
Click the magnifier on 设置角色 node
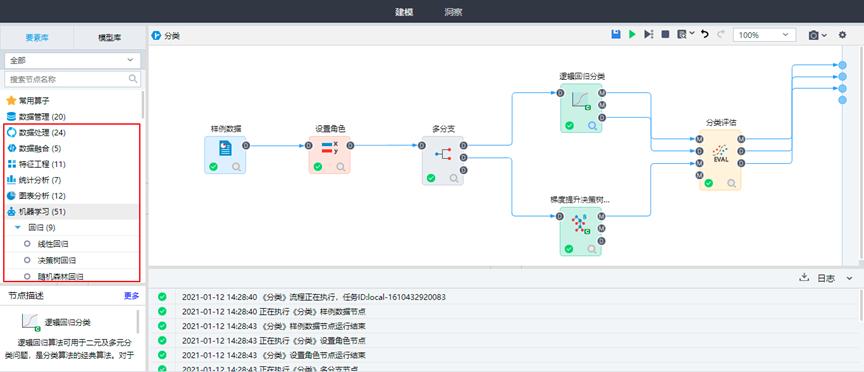pyautogui.click(x=341, y=166)
